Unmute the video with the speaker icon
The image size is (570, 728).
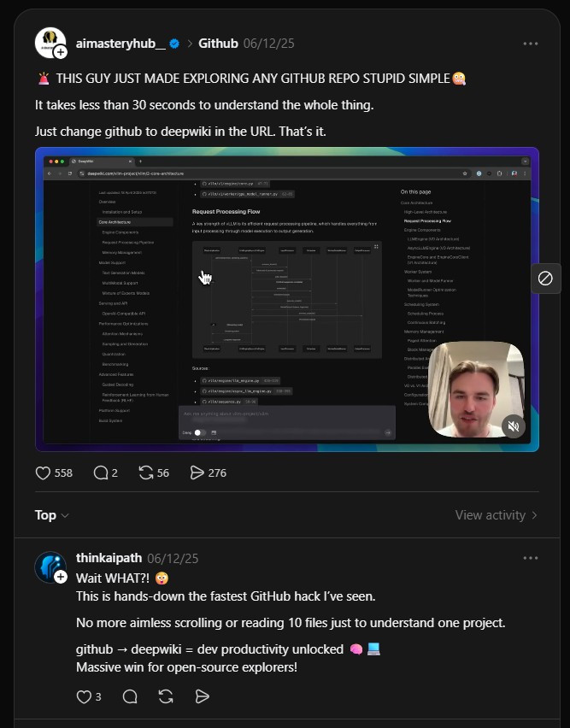(x=513, y=426)
